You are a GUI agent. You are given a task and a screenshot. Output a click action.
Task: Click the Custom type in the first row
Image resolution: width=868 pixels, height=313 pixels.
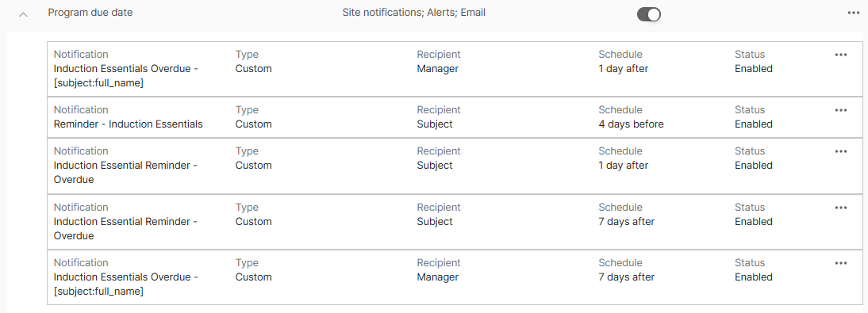point(254,69)
